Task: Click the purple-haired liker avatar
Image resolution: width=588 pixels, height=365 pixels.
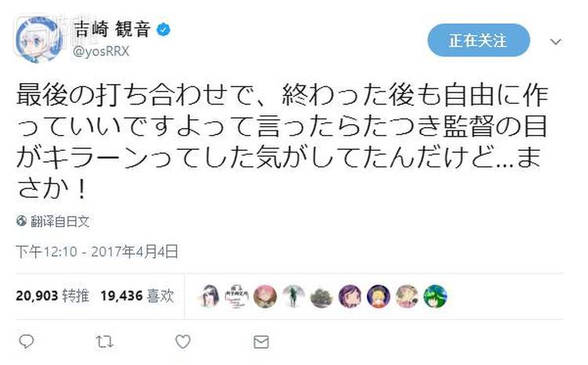Action: [350, 296]
